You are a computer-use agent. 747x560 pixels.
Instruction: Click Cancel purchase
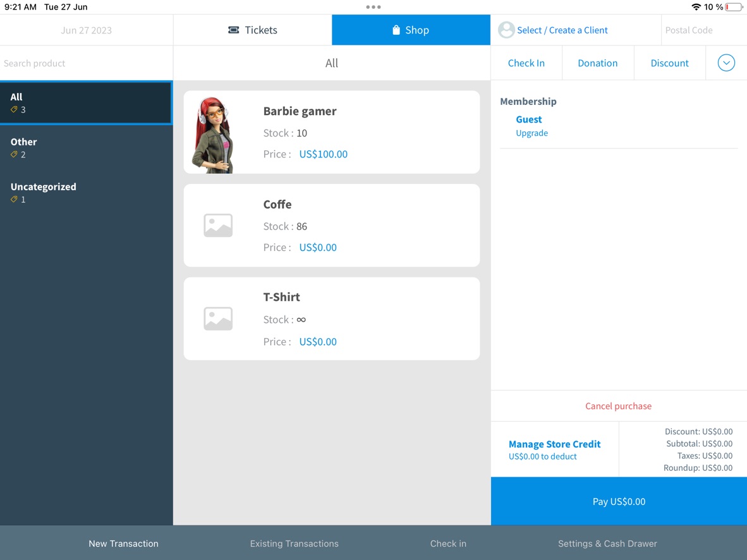click(x=618, y=406)
